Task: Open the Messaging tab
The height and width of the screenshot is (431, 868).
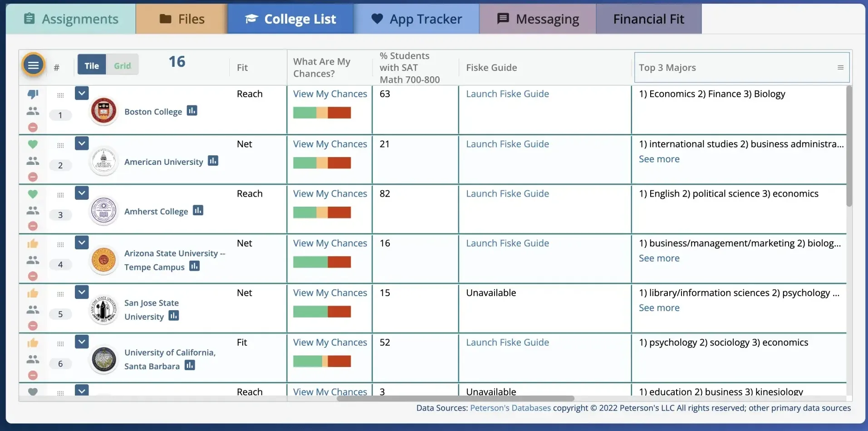Action: point(538,19)
